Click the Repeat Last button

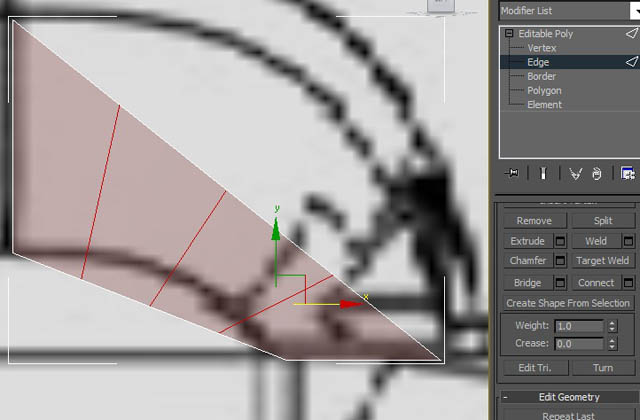569,415
